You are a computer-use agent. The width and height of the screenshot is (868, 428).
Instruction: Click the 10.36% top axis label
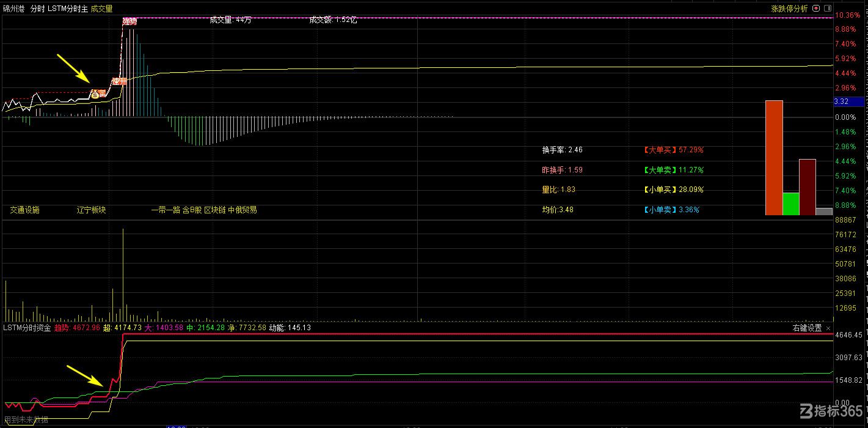coord(847,15)
